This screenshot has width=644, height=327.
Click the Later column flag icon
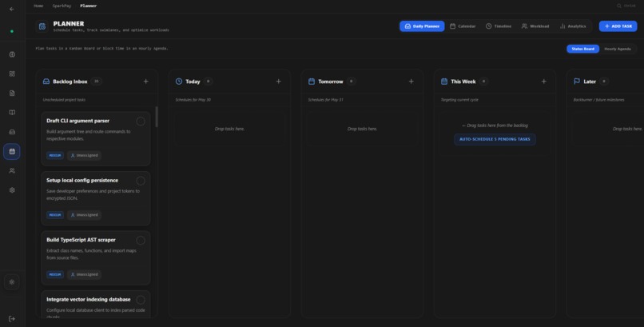(577, 82)
